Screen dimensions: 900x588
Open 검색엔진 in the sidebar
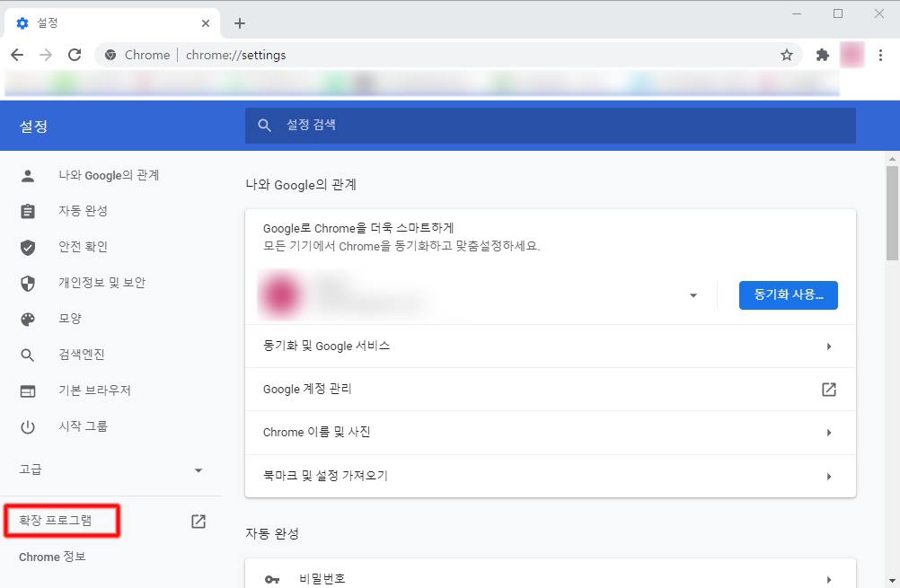coord(82,355)
